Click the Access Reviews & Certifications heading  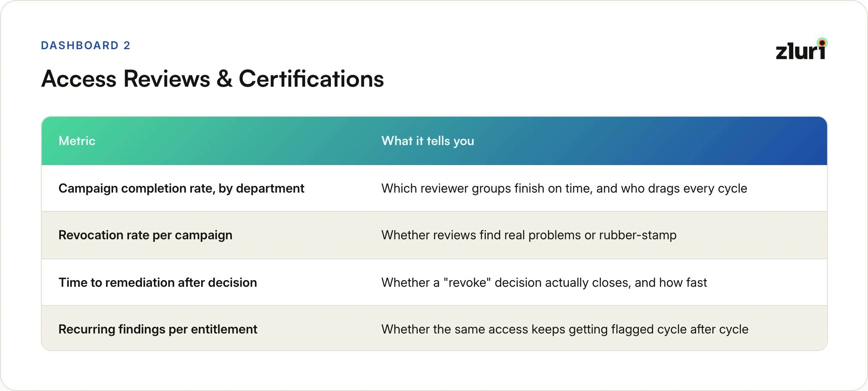click(x=212, y=79)
